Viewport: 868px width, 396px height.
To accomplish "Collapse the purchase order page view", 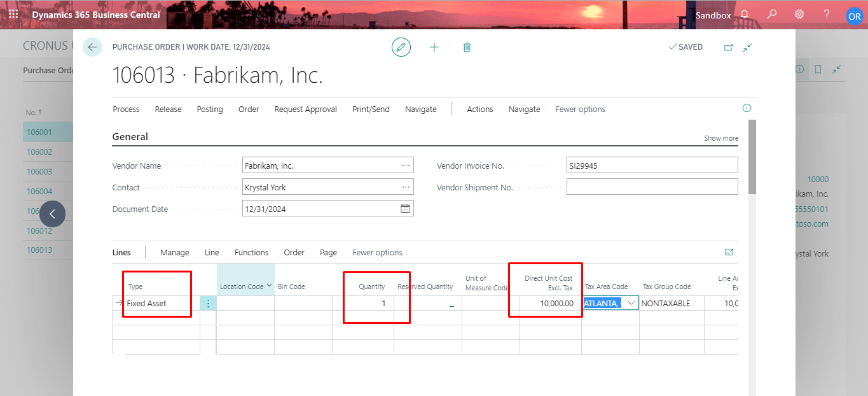I will pyautogui.click(x=748, y=47).
